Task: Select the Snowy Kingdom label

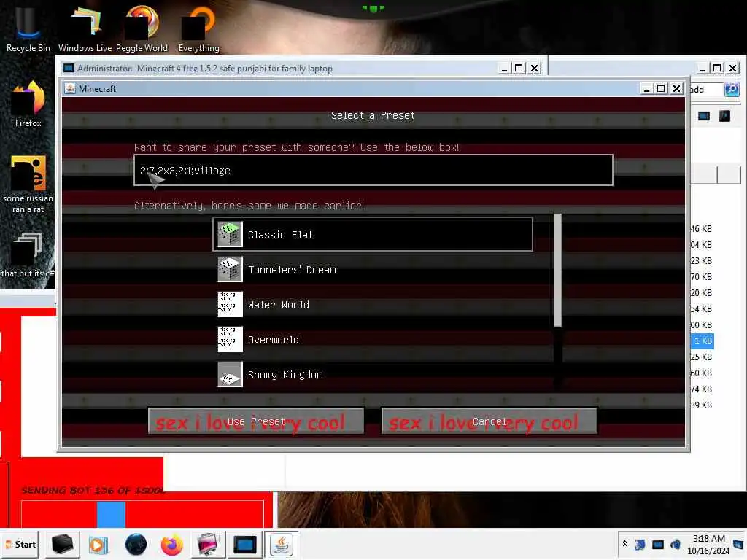Action: point(285,375)
